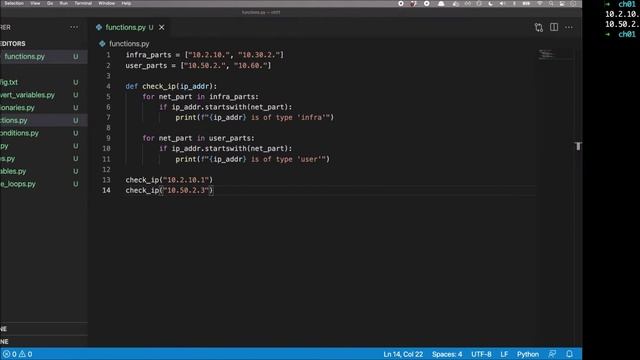
Task: Expand the collapsed Outline section at sidebar bottom
Action: (44, 329)
